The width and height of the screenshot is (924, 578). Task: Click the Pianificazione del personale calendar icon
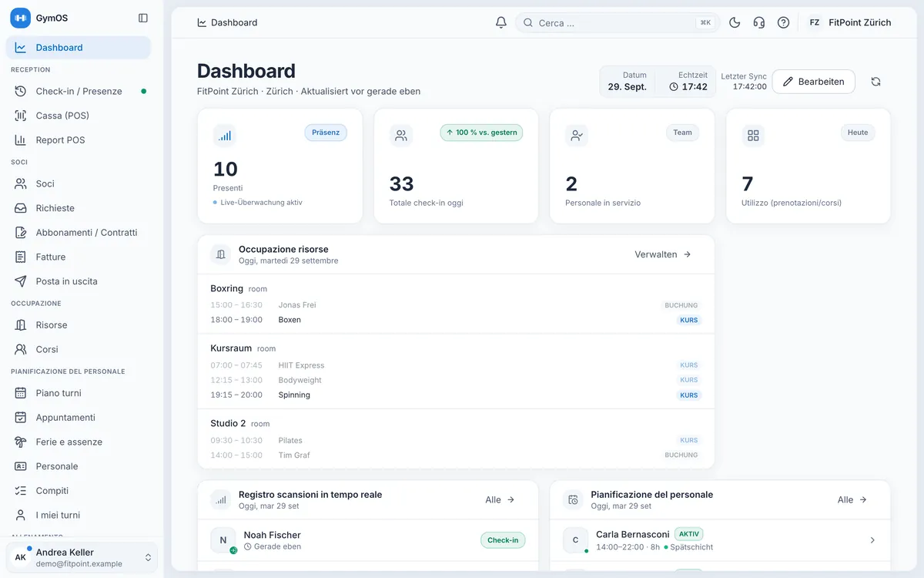(x=573, y=499)
